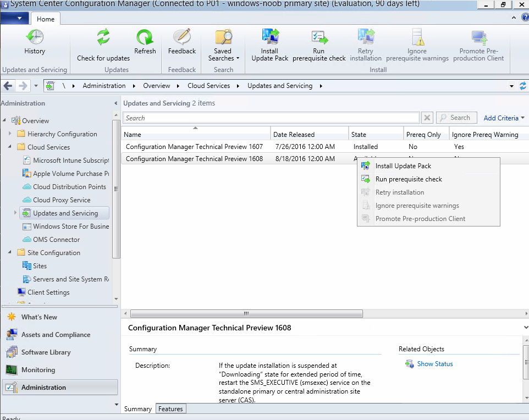Choose Retry installation in context menu

pos(428,192)
